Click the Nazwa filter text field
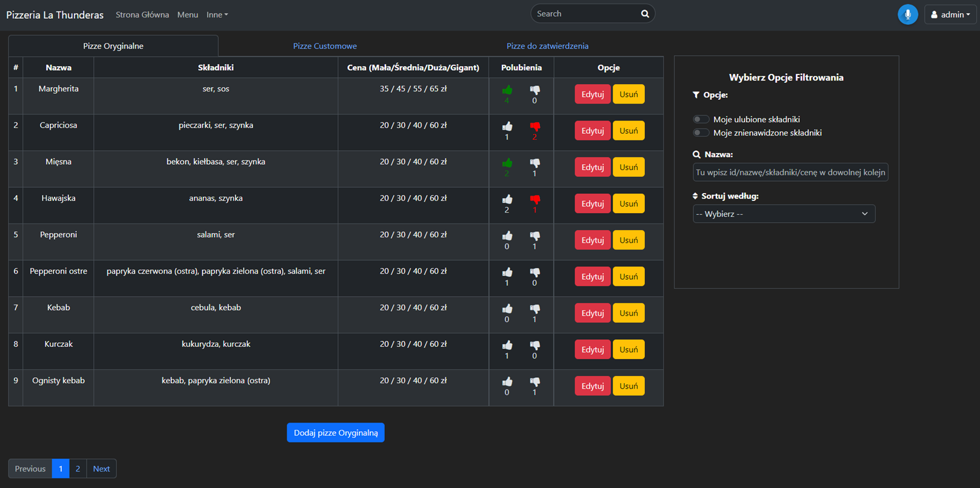Image resolution: width=980 pixels, height=488 pixels. (x=790, y=173)
